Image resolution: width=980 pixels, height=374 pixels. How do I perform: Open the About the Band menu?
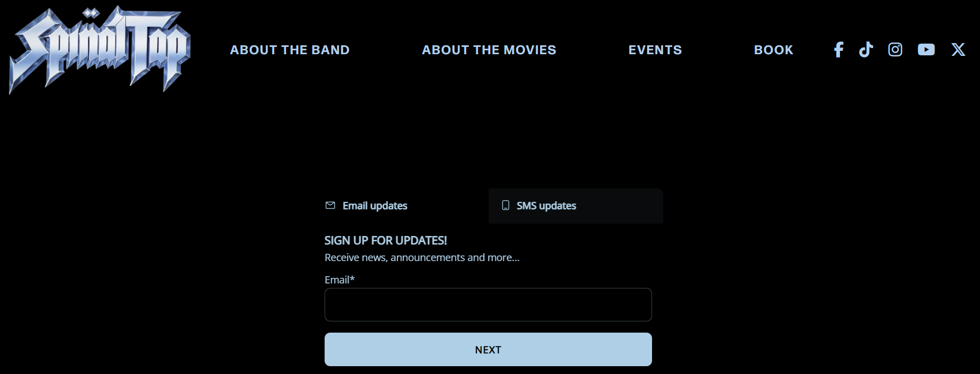[289, 50]
